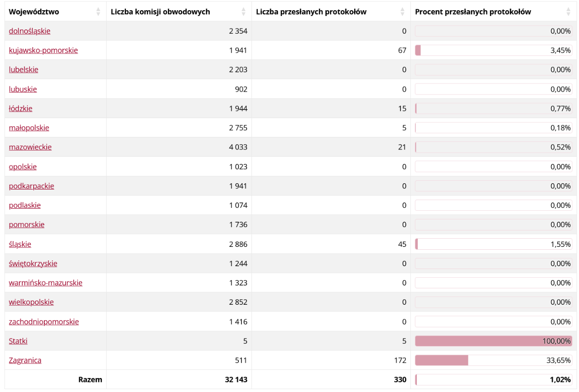Click the kujawsko-pomorskie 3,45% progress bar
The width and height of the screenshot is (579, 392).
(x=493, y=50)
